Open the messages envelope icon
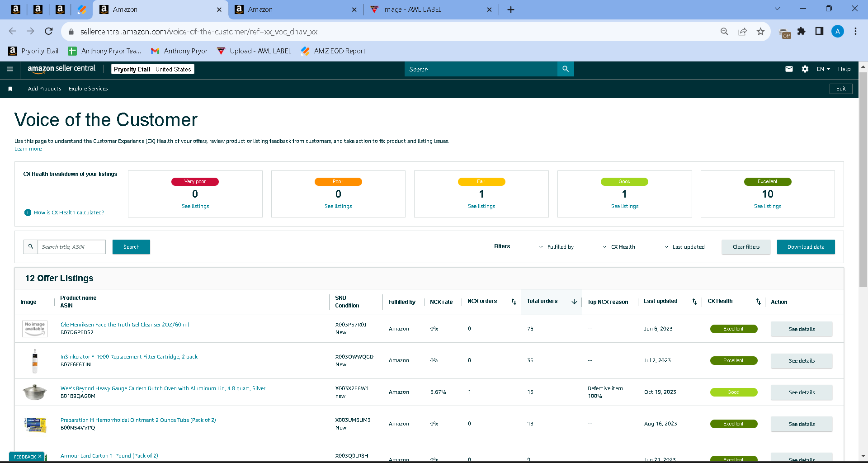The width and height of the screenshot is (868, 463). pos(789,69)
